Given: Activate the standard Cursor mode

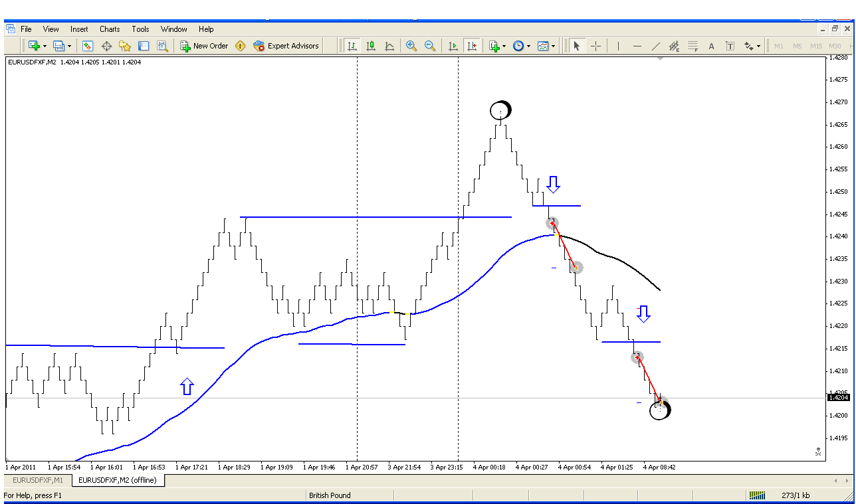Looking at the screenshot, I should [577, 46].
